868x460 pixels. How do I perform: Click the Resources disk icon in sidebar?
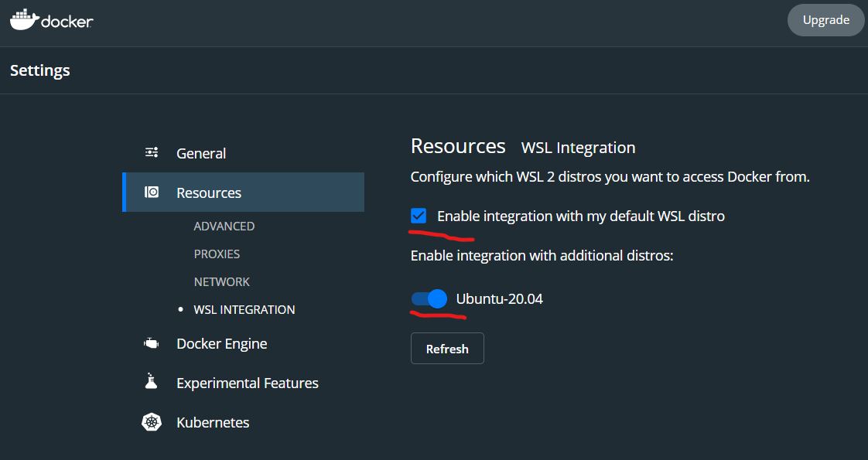coord(152,192)
